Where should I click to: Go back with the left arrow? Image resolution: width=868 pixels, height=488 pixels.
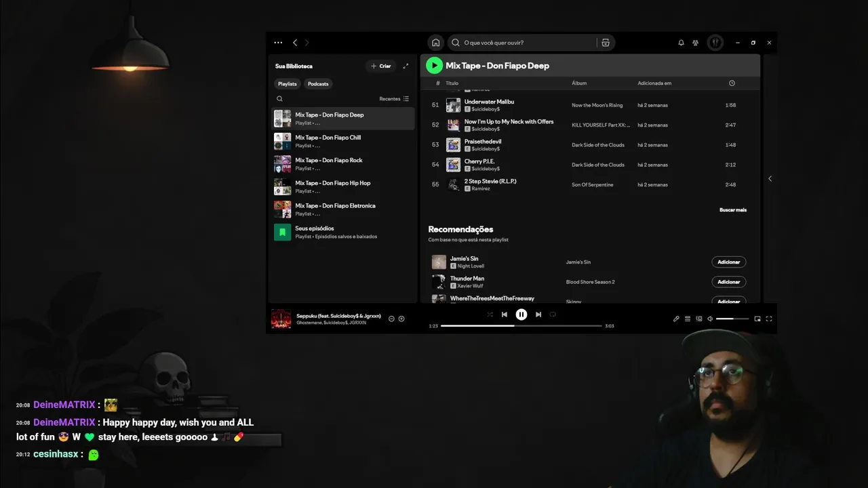295,43
